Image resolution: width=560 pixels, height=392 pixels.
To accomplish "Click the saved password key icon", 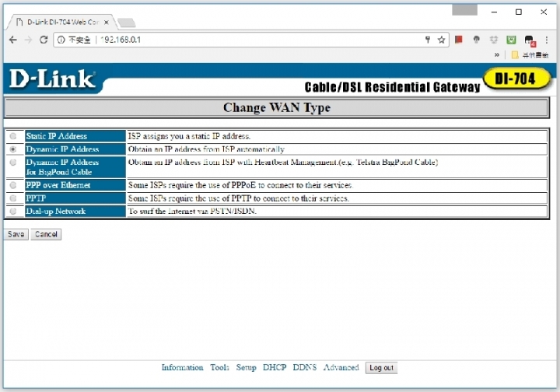I will point(428,40).
